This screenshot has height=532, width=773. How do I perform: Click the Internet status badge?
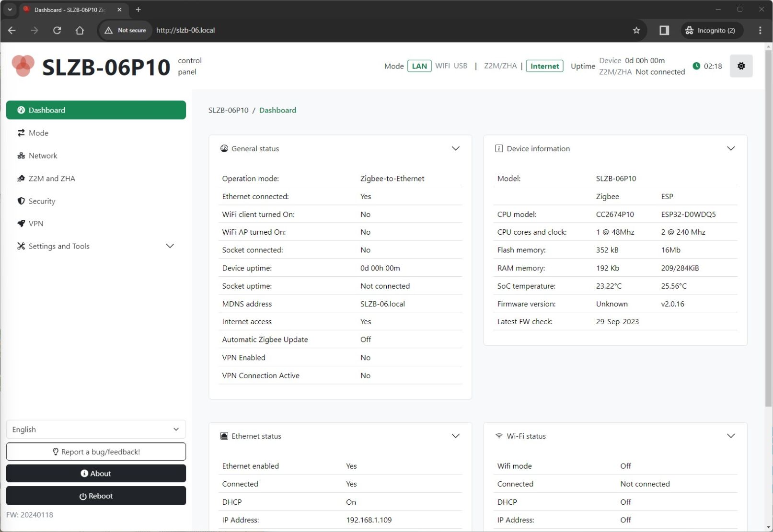544,66
